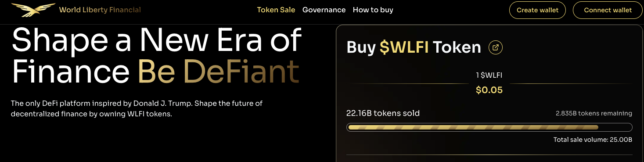The width and height of the screenshot is (644, 162).
Task: Click the 2.835B tokens remaining label
Action: (594, 113)
